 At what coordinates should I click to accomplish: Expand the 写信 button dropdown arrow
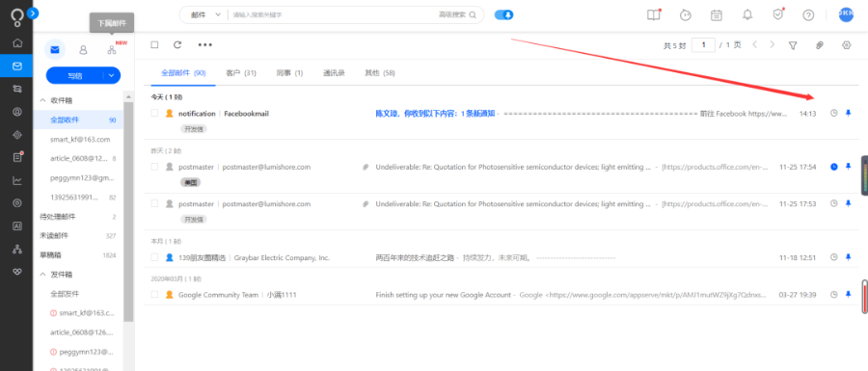pyautogui.click(x=112, y=76)
